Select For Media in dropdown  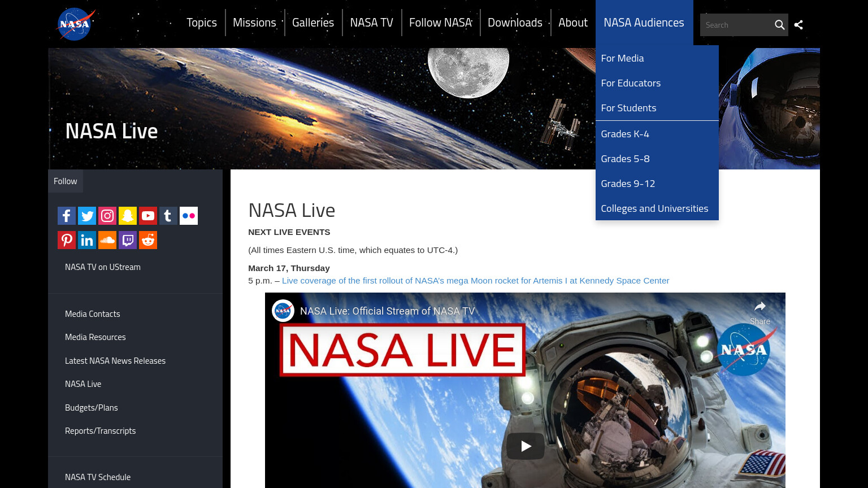coord(657,58)
